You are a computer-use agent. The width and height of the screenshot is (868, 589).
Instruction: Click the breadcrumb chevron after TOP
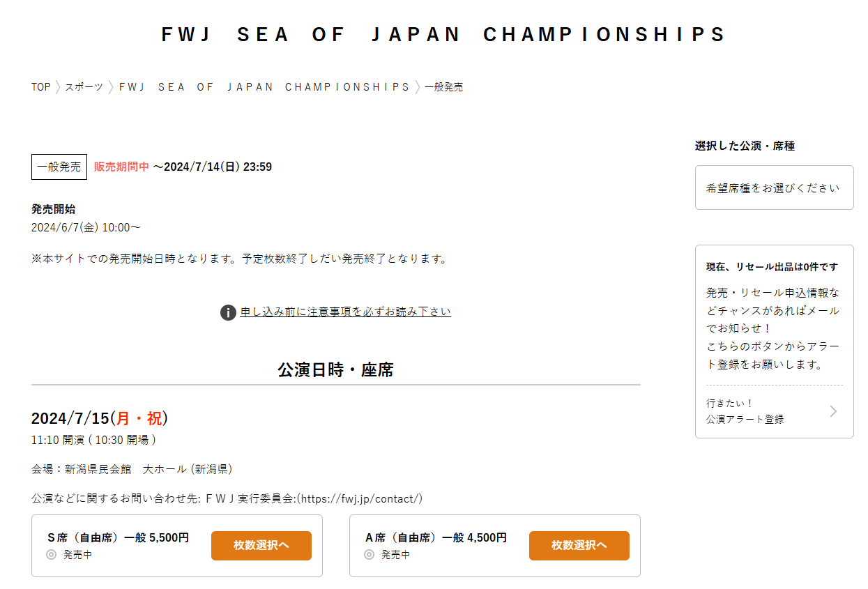pyautogui.click(x=58, y=87)
